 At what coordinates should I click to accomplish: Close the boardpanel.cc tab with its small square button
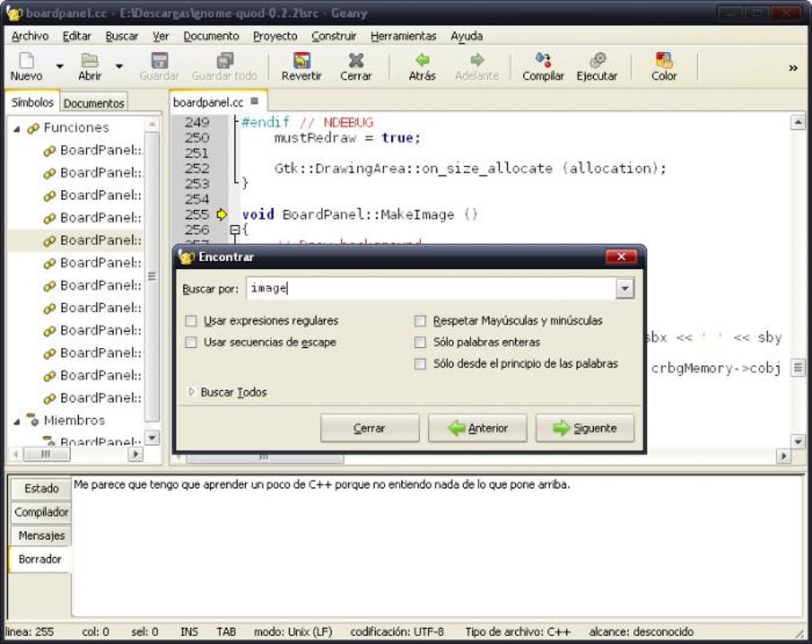pos(254,101)
